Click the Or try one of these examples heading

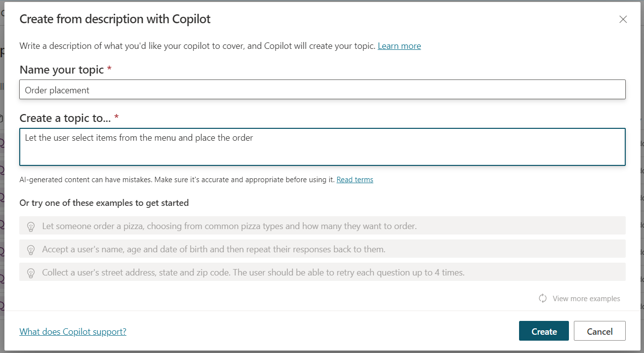[104, 203]
